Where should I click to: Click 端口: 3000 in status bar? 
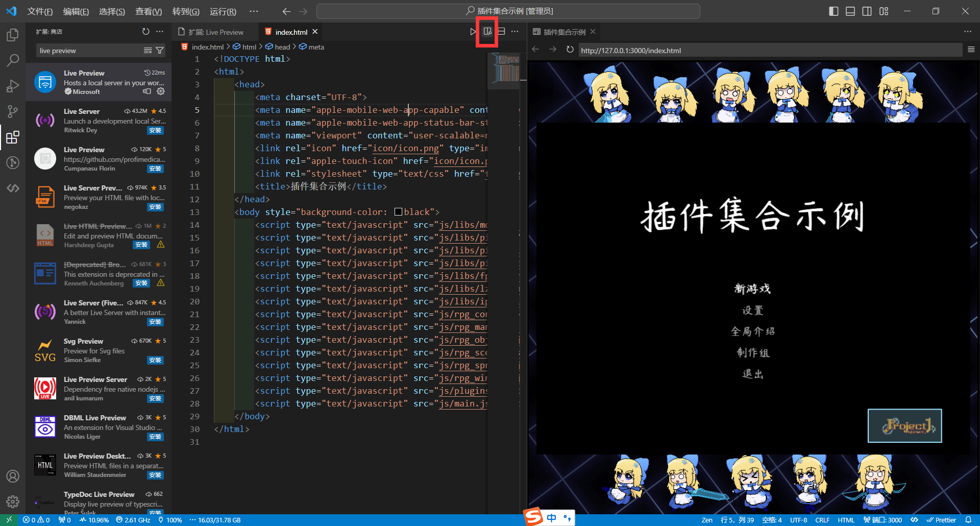tap(883, 520)
